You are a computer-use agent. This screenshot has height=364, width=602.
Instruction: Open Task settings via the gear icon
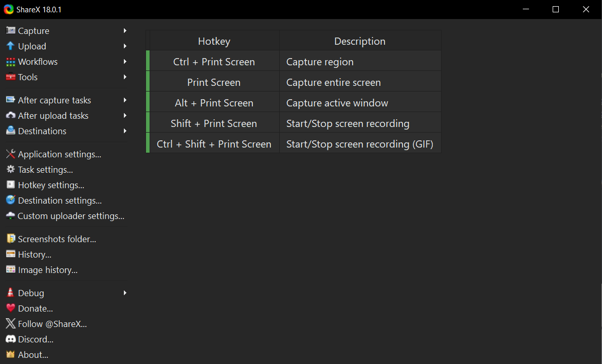point(10,169)
